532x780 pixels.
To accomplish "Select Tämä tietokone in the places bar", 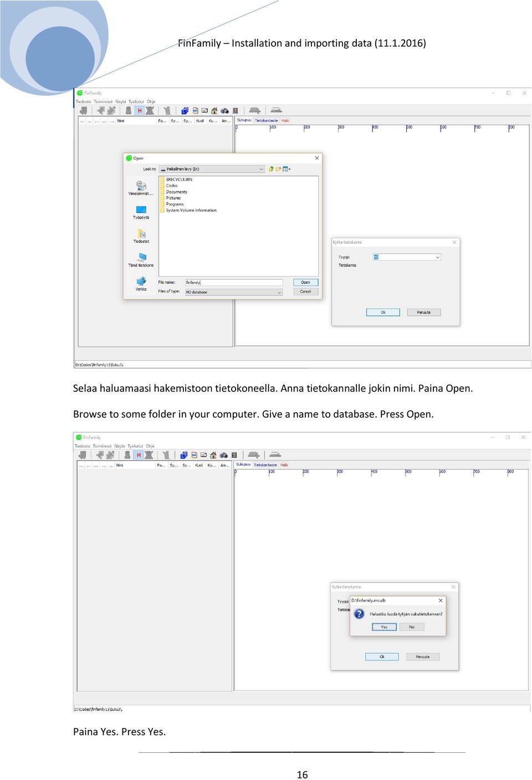I will pyautogui.click(x=141, y=261).
